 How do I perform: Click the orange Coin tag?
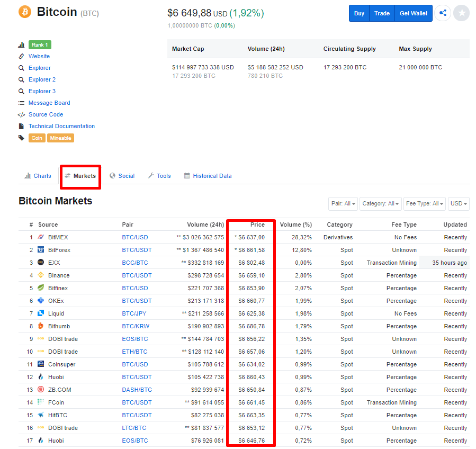point(37,138)
